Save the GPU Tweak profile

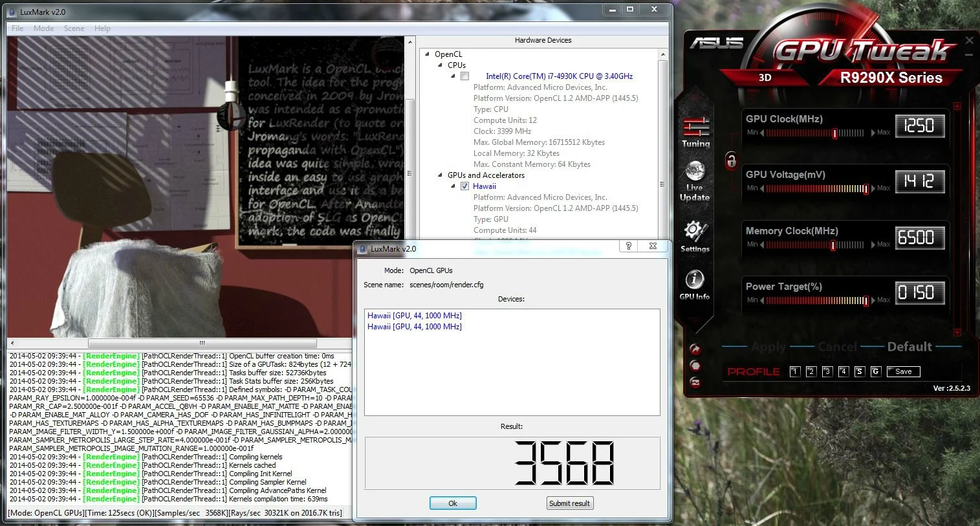tap(903, 371)
